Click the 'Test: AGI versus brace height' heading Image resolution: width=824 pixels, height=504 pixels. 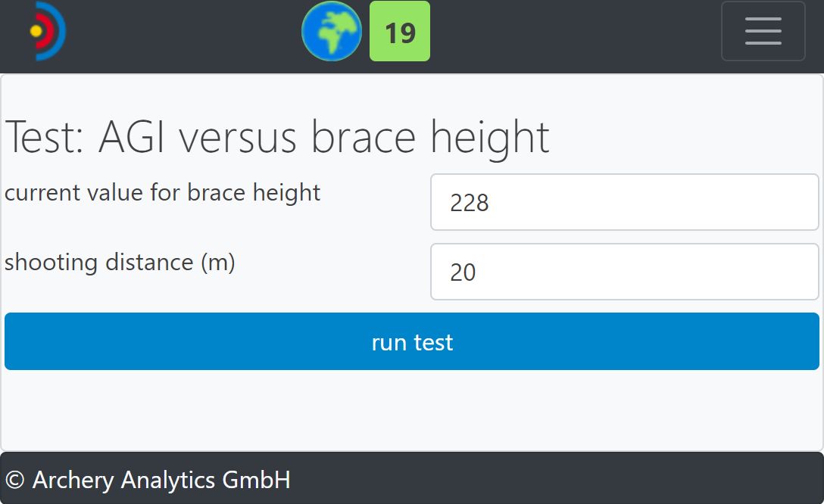tap(277, 137)
